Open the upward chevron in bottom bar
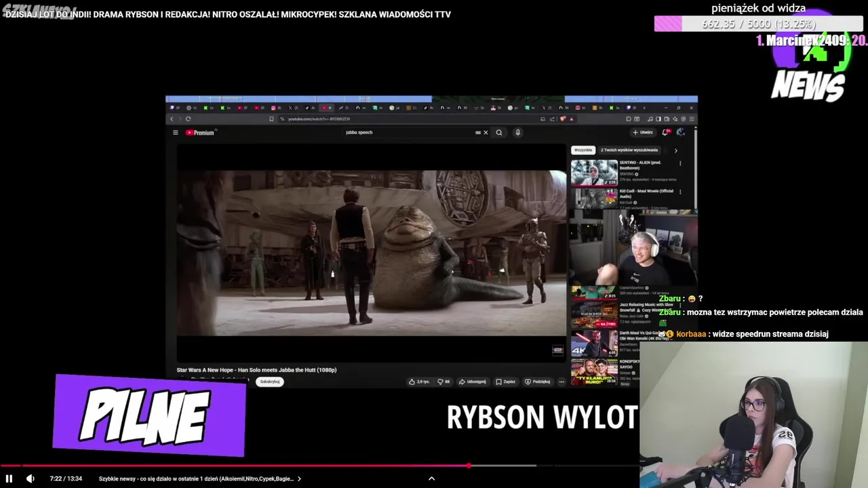This screenshot has height=488, width=868. tap(431, 479)
